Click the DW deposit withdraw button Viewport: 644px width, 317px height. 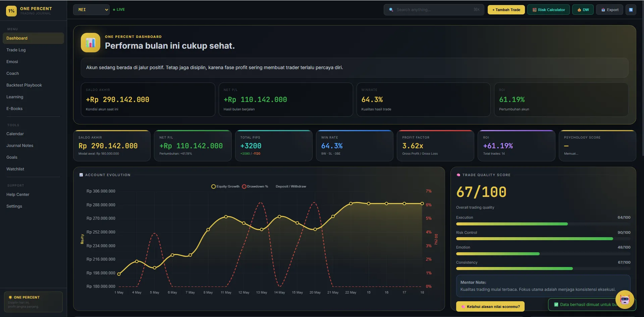(583, 10)
